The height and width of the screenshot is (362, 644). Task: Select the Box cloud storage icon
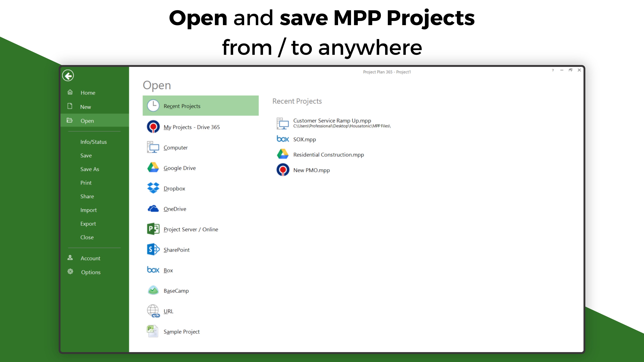153,270
